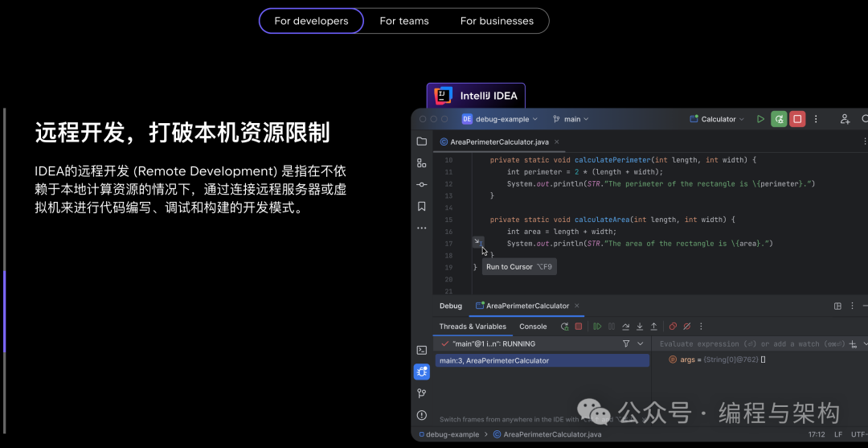Click Run to Cursor gutter icon at line 17
Screen dimensions: 868x448
(477, 242)
